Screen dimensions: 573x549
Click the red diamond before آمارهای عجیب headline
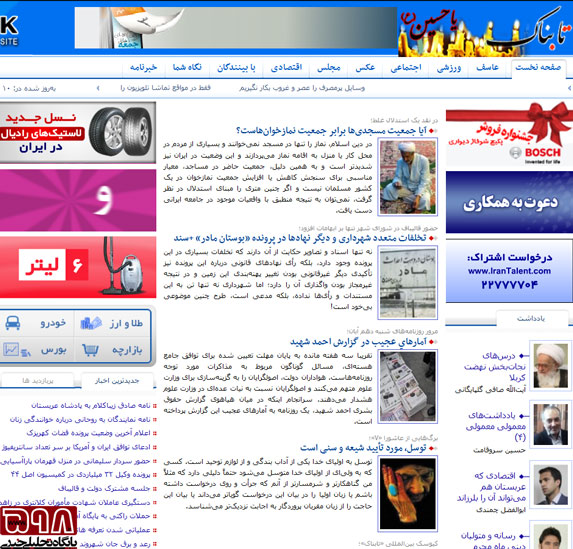coord(432,342)
